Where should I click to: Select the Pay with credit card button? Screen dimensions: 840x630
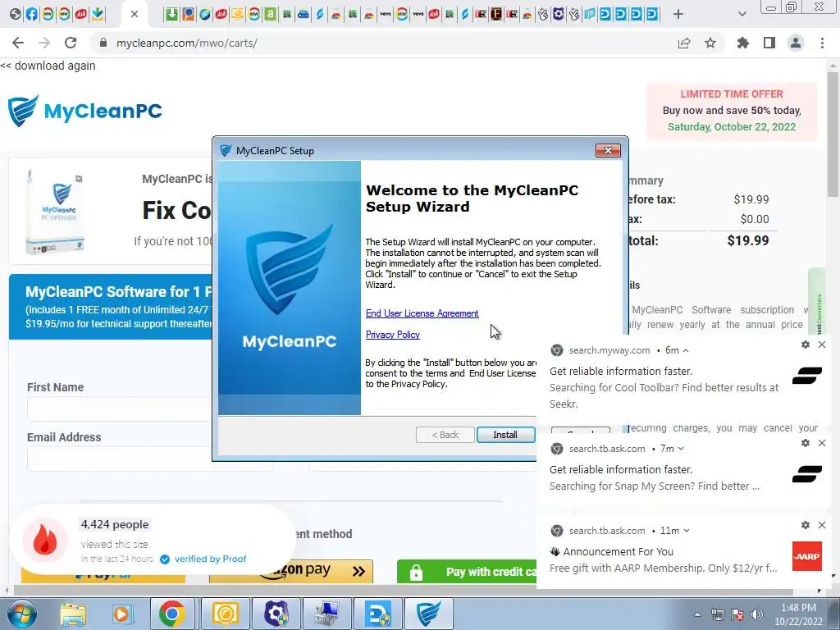[x=467, y=572]
